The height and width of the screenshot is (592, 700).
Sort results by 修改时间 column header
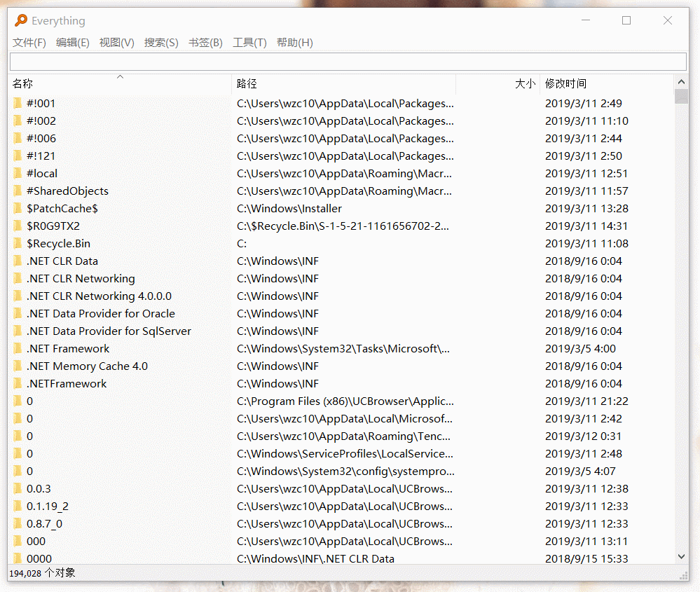[x=565, y=84]
